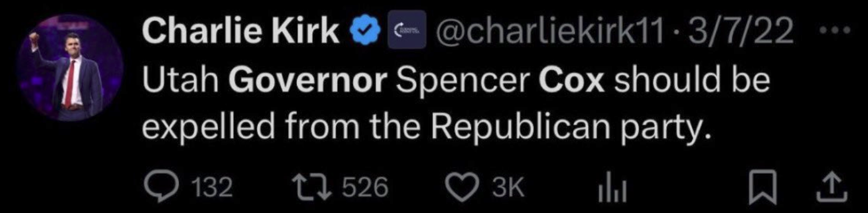The width and height of the screenshot is (868, 213).
Task: Click the 132 replies count
Action: coord(214,187)
